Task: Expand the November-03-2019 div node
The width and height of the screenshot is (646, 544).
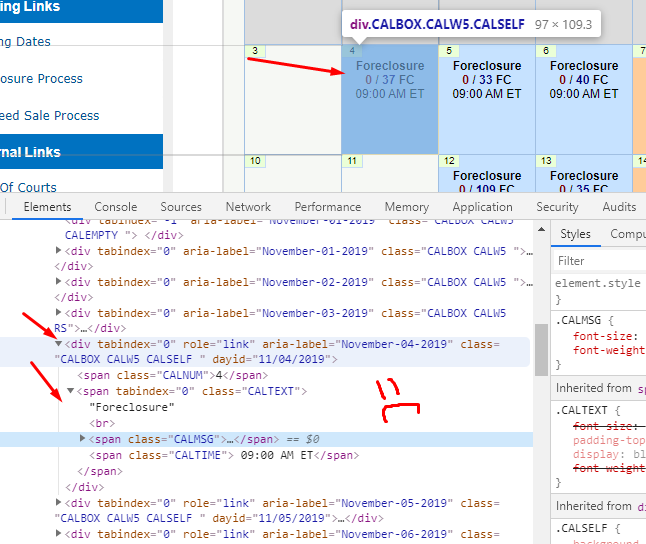Action: coord(58,312)
